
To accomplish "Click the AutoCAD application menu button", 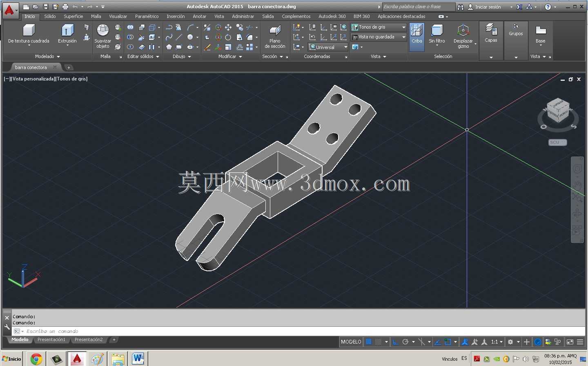I will [10, 10].
